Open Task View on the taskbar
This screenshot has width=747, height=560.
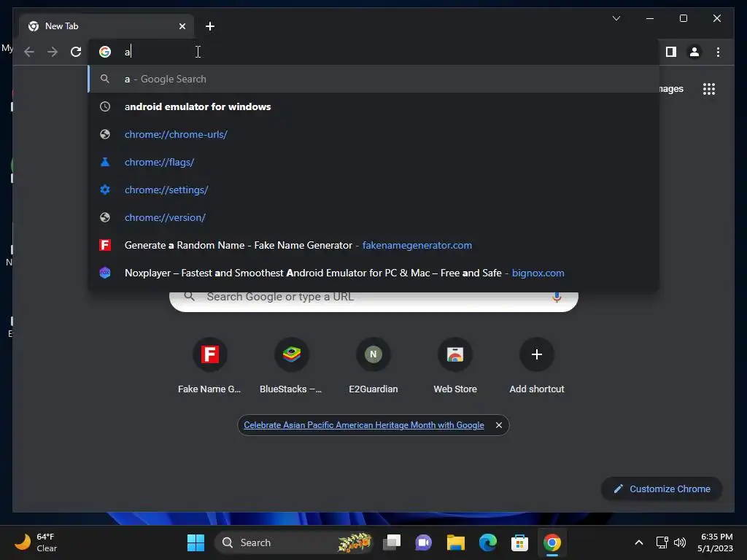click(x=392, y=542)
